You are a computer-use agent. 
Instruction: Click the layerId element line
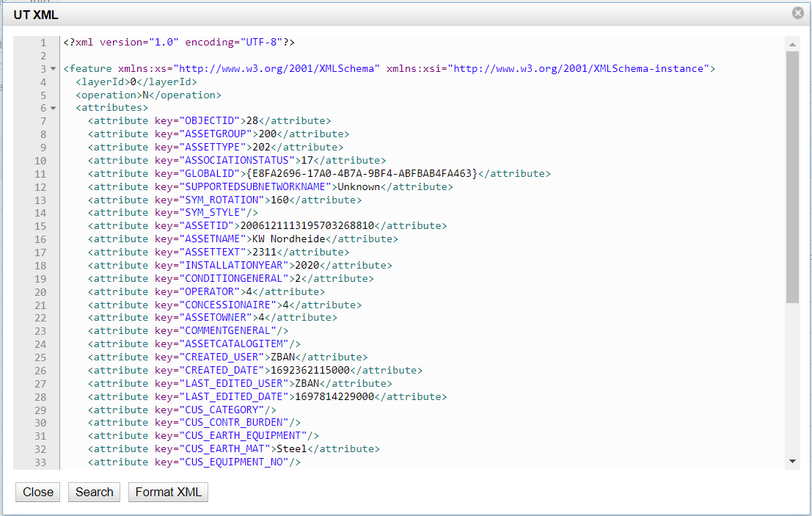tap(136, 82)
